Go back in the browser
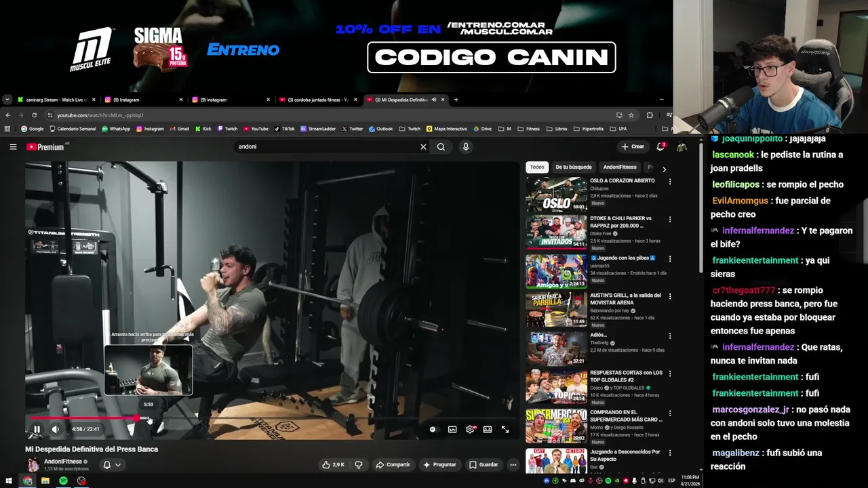Image resolution: width=868 pixels, height=488 pixels. 8,115
